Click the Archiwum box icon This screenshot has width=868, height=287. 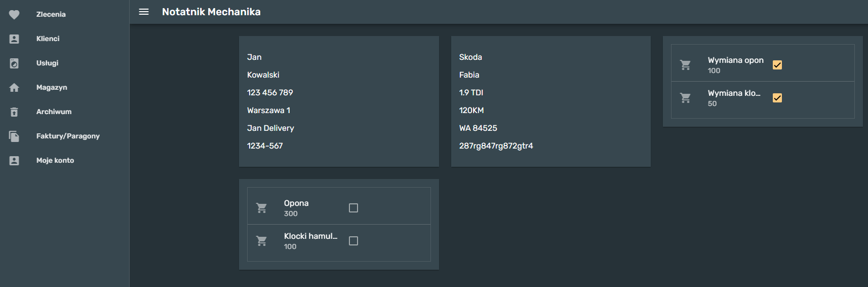point(14,112)
